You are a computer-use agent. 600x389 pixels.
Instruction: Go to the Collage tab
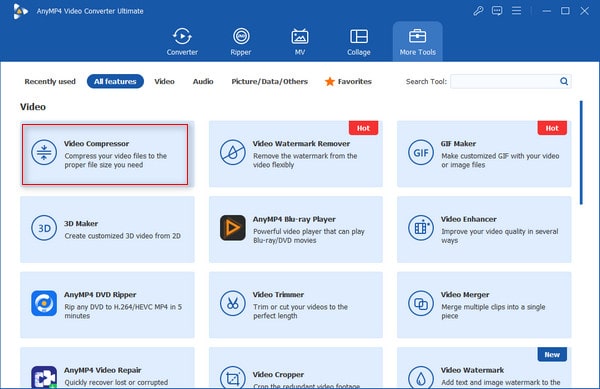[x=359, y=42]
